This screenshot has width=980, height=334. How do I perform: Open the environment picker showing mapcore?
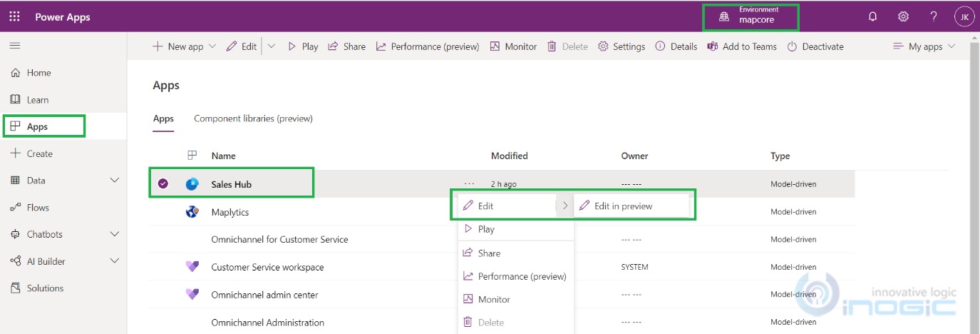[x=751, y=17]
